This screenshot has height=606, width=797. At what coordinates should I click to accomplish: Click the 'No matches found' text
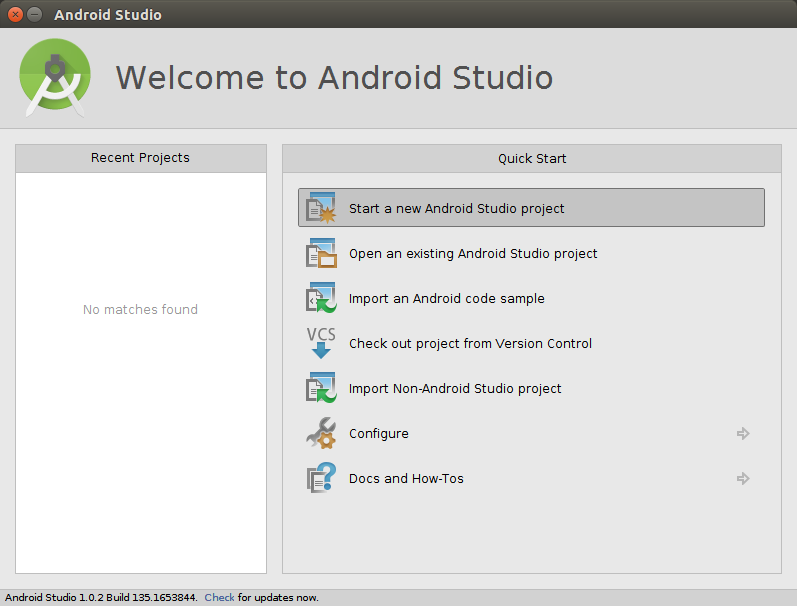140,309
